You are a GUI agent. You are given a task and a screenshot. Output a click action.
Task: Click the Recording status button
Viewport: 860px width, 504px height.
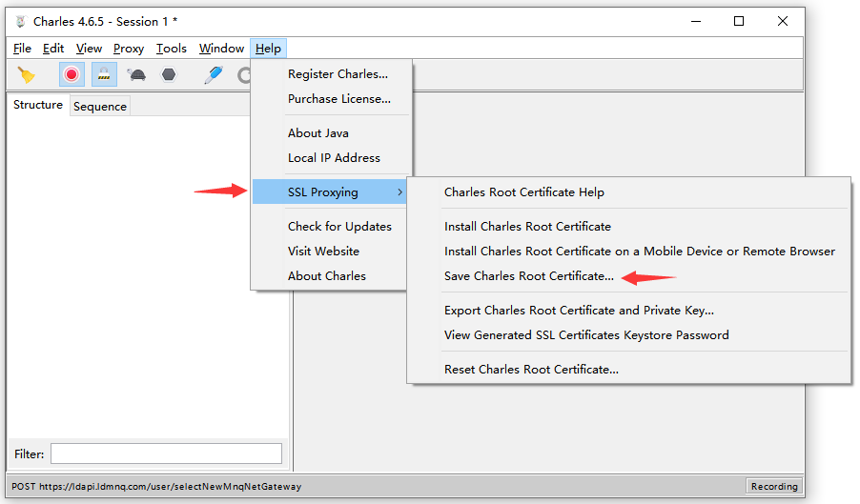click(x=774, y=487)
